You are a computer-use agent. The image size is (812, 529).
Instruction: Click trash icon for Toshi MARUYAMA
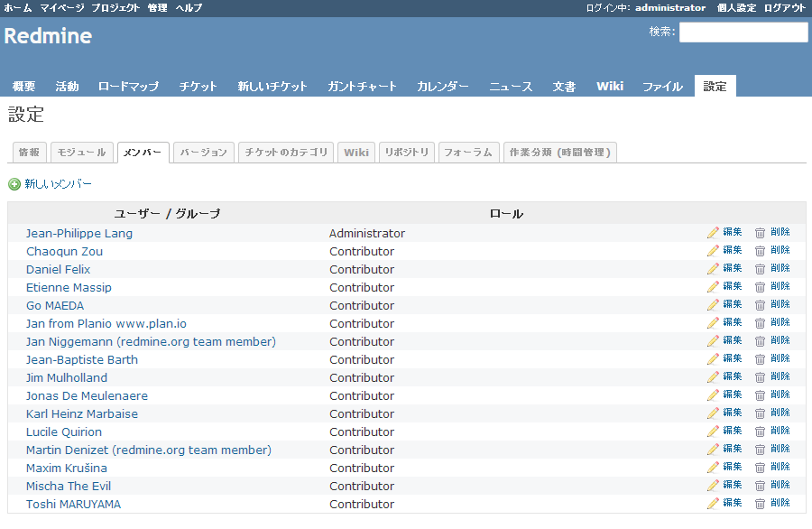[760, 503]
